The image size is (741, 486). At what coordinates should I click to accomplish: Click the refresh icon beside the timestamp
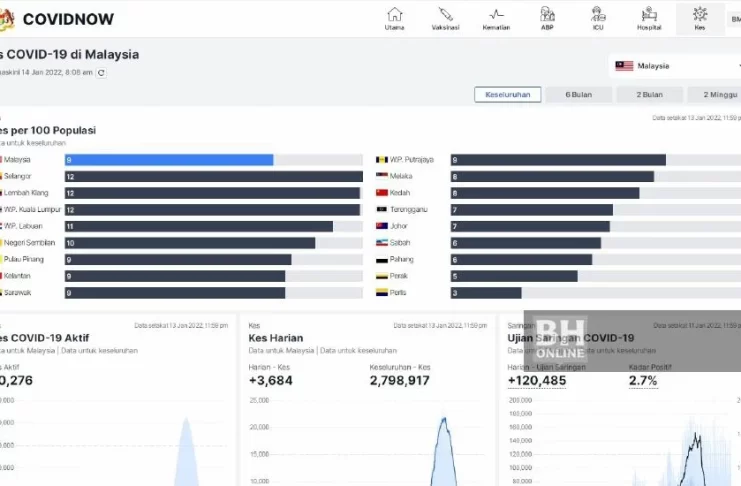coord(101,73)
